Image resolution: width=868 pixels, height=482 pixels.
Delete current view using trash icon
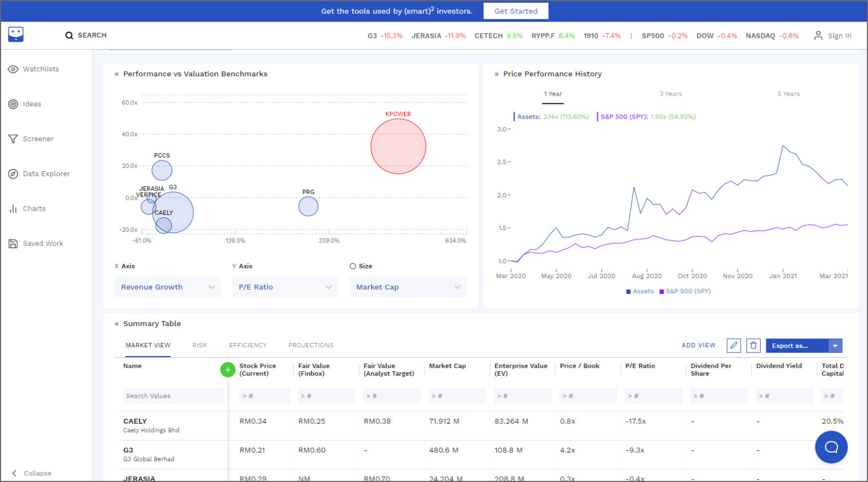(x=753, y=345)
